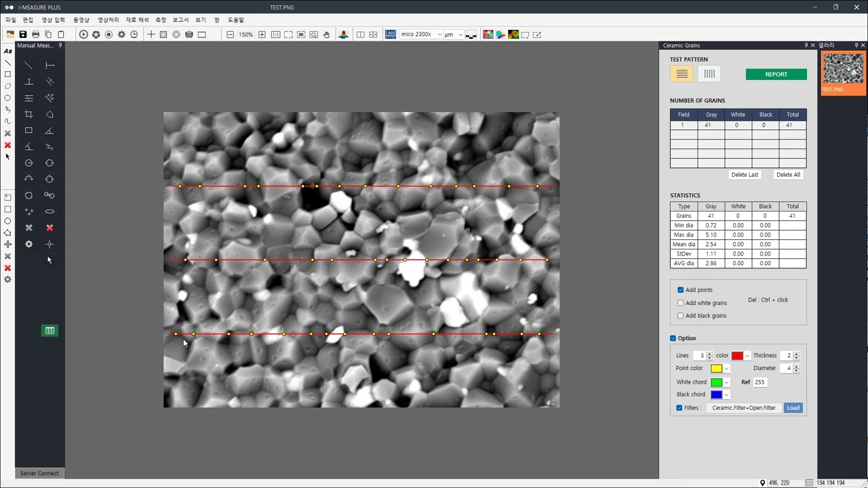
Task: Select the angle measurement tool
Action: (50, 131)
